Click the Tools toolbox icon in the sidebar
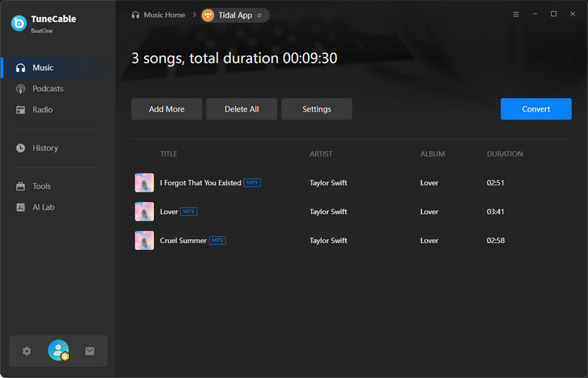The width and height of the screenshot is (588, 378). (x=21, y=186)
